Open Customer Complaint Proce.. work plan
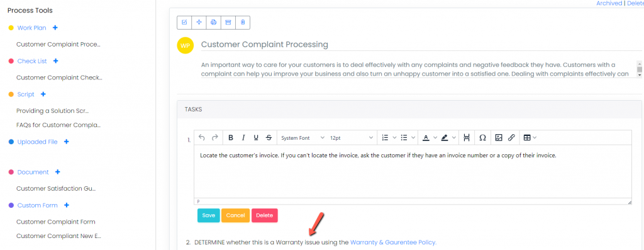 58,44
